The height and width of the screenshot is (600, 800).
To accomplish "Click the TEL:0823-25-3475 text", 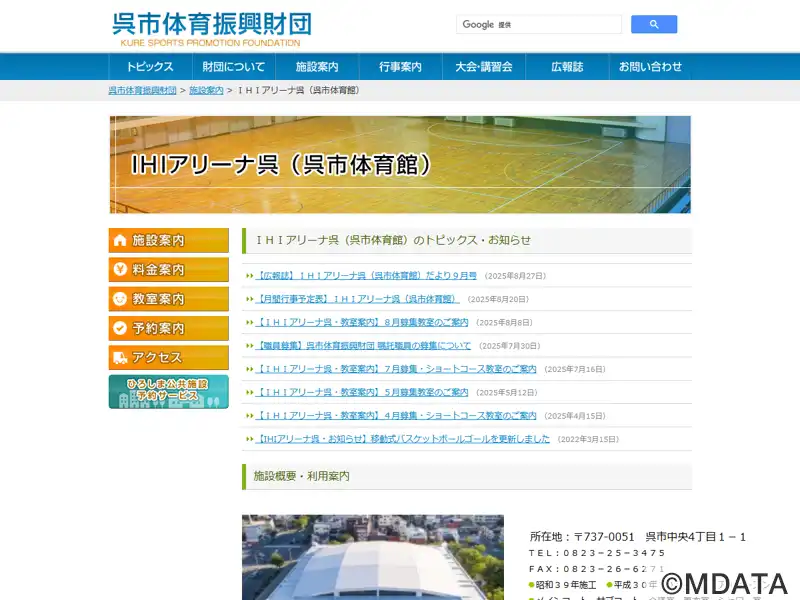I will (x=597, y=553).
